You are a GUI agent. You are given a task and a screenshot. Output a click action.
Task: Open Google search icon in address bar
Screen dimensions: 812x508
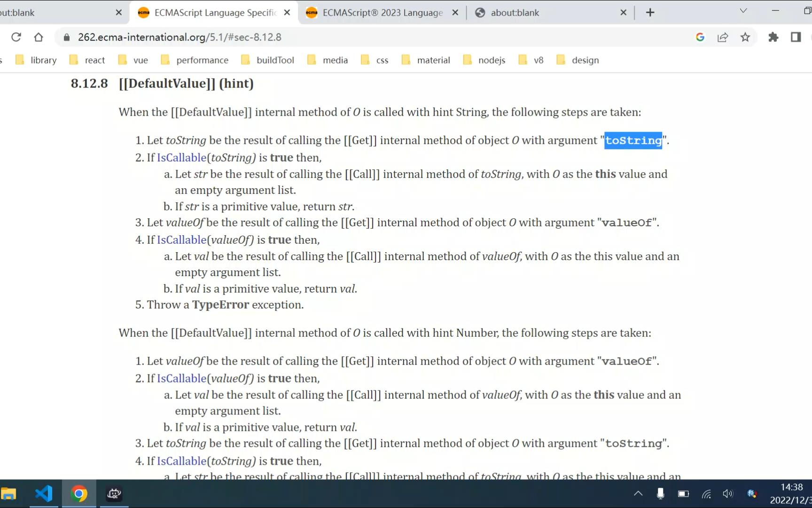[700, 37]
